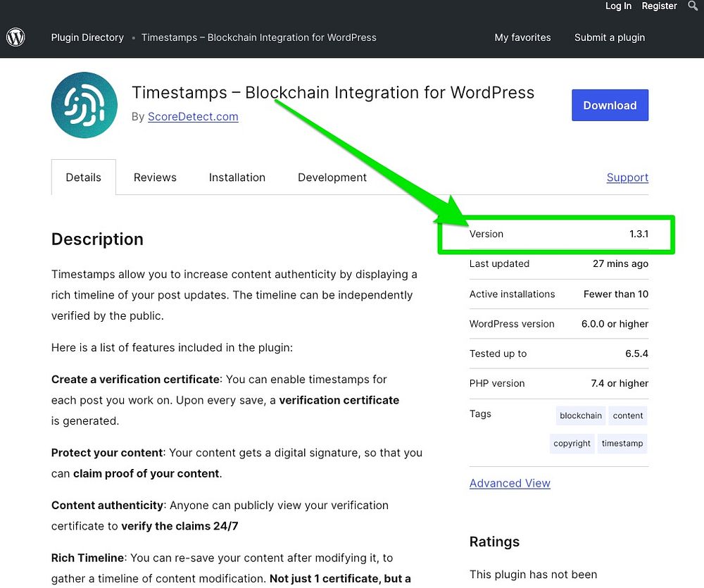
Task: Click the WordPress logo icon
Action: pos(15,37)
